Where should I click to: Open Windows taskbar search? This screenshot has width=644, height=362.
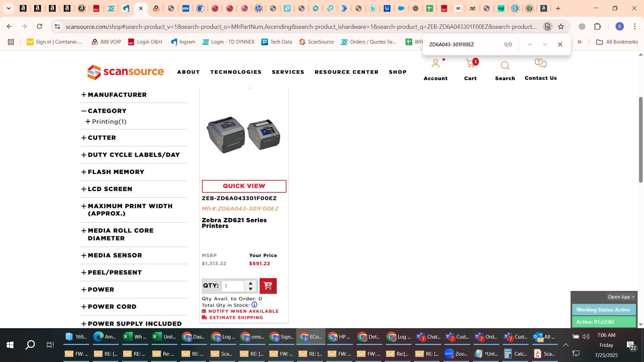tap(30, 345)
